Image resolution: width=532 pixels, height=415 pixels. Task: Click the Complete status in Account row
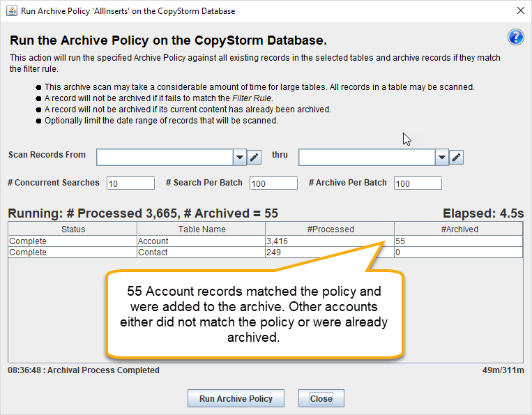(73, 241)
